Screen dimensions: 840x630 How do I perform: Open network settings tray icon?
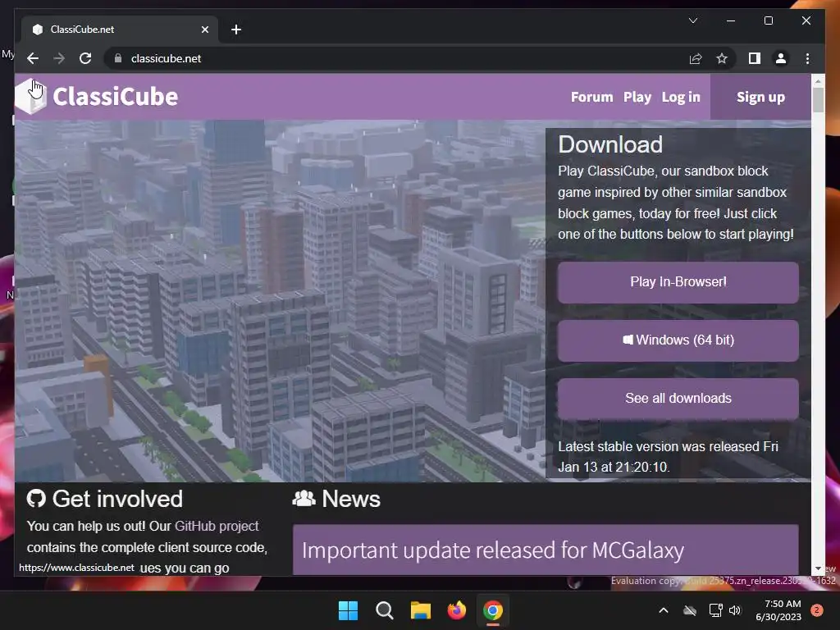(715, 610)
